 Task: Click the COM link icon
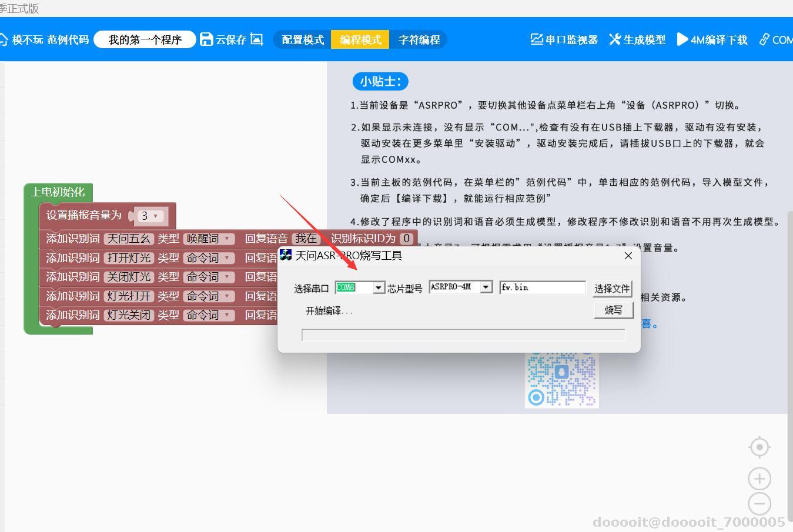[765, 39]
